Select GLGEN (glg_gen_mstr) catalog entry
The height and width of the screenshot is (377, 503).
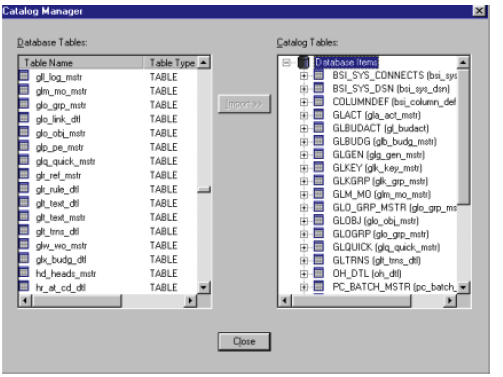pyautogui.click(x=379, y=155)
